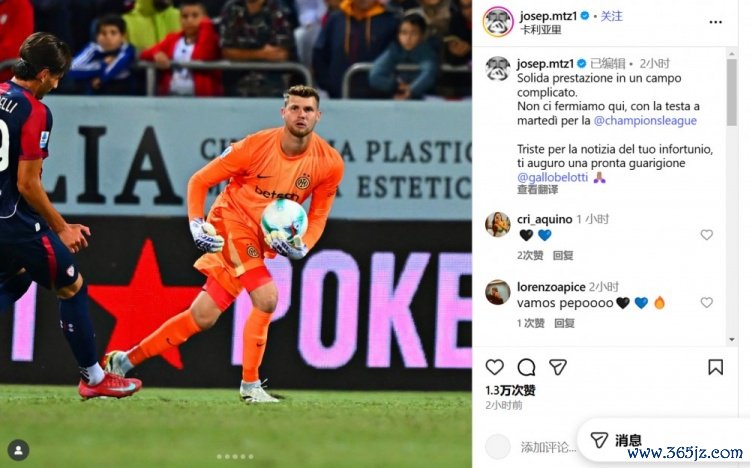Viewport: 750px width, 468px height.
Task: Open the @gallobelotti mention link
Action: click(x=552, y=178)
